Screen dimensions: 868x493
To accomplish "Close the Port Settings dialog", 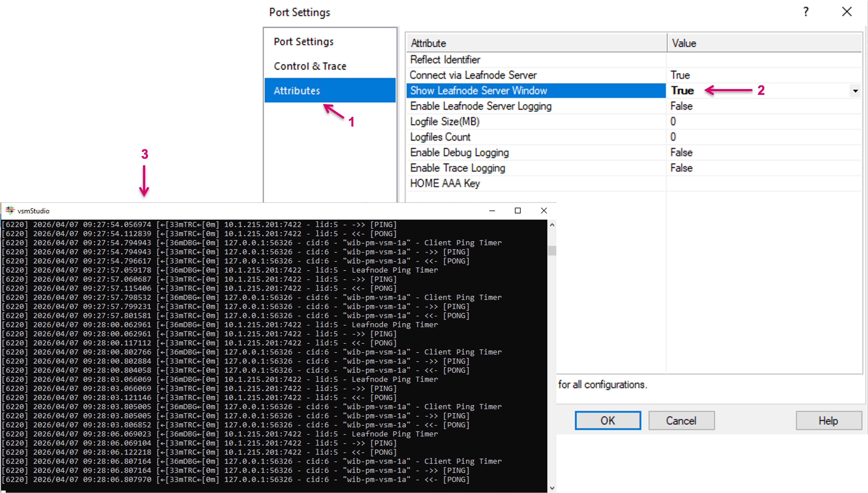I will tap(847, 12).
